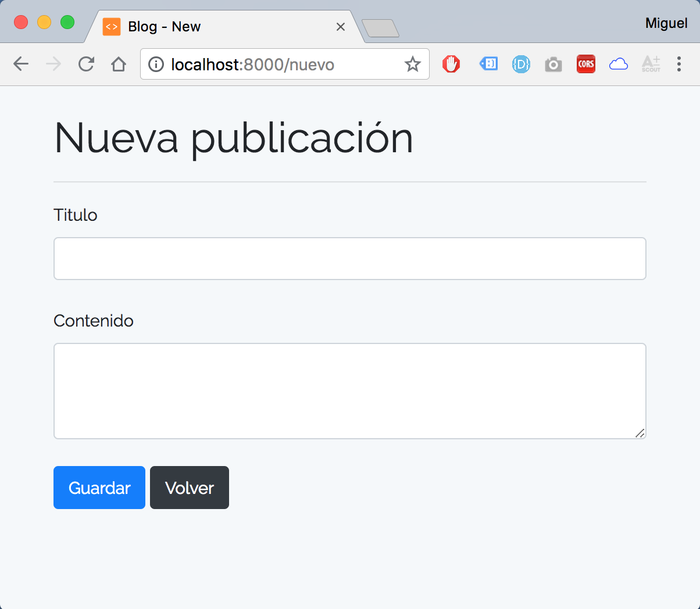Click the camera screenshot extension icon

[x=553, y=64]
